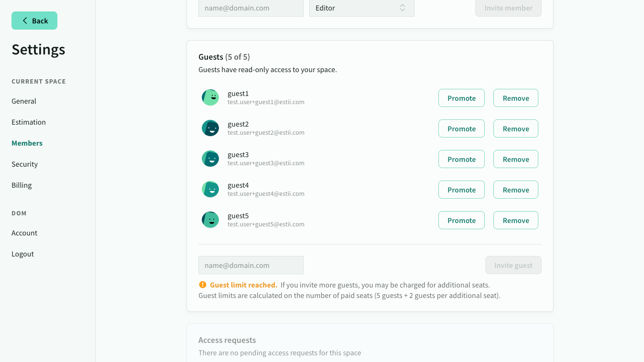Focus the member email input field
Viewport: 644px width, 362px height.
point(251,8)
